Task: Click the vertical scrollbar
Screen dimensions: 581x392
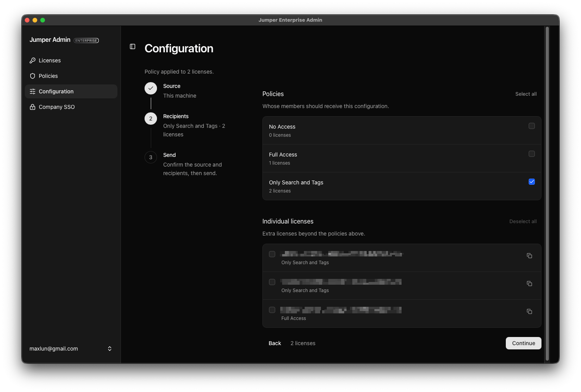Action: pyautogui.click(x=547, y=194)
